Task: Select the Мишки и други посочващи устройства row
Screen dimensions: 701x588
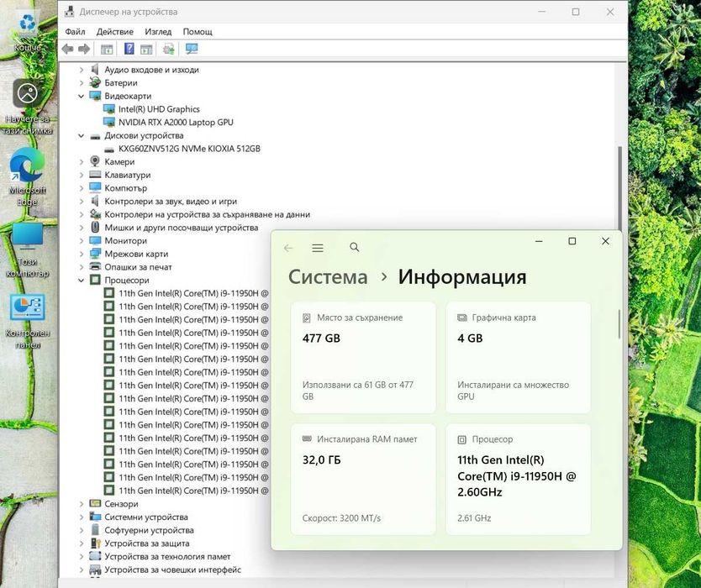Action: pyautogui.click(x=181, y=228)
